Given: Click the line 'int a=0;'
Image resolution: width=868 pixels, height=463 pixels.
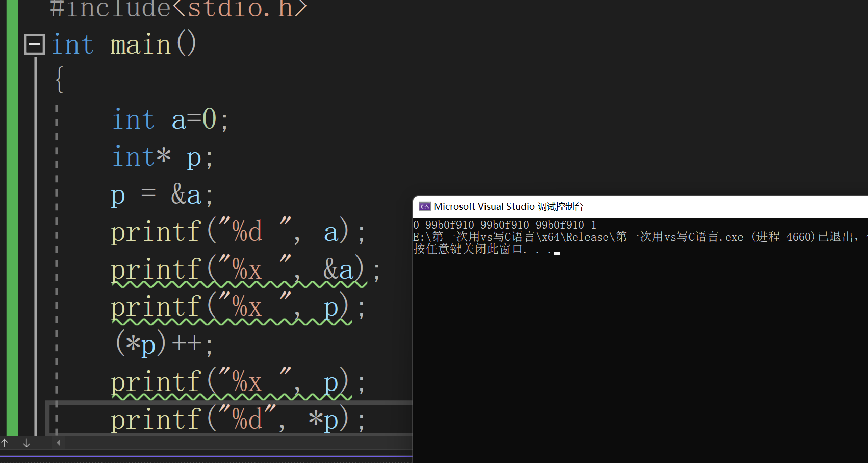Looking at the screenshot, I should tap(170, 119).
